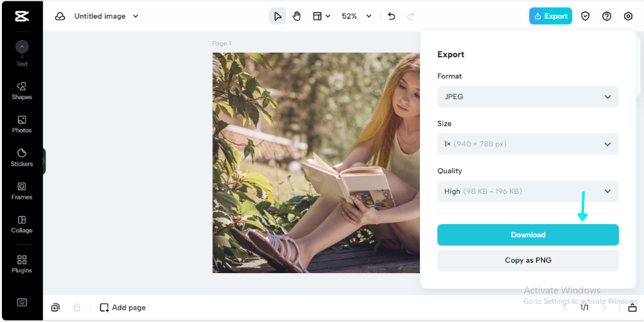
Task: Open keyboard shortcuts icon in sidebar
Action: pos(22,302)
